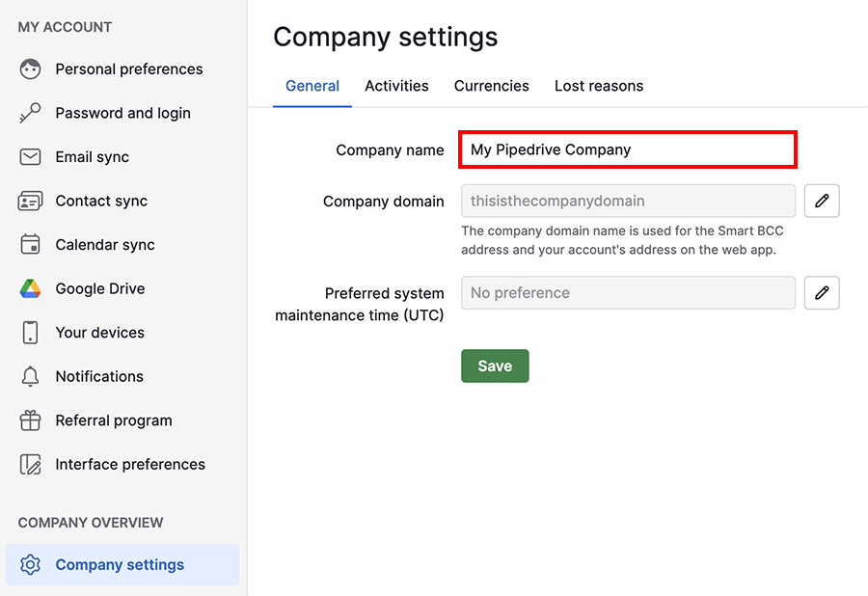
Task: Click the key icon for Password and login
Action: [x=30, y=113]
